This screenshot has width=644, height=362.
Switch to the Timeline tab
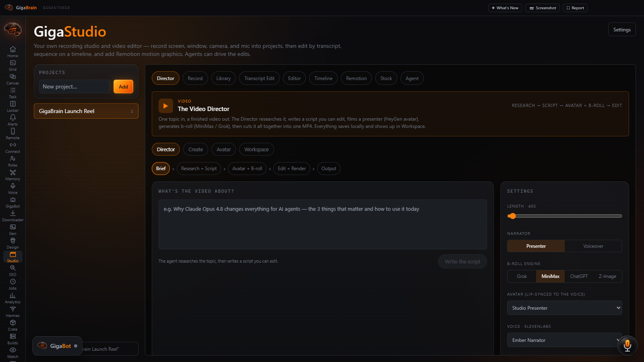coord(323,78)
